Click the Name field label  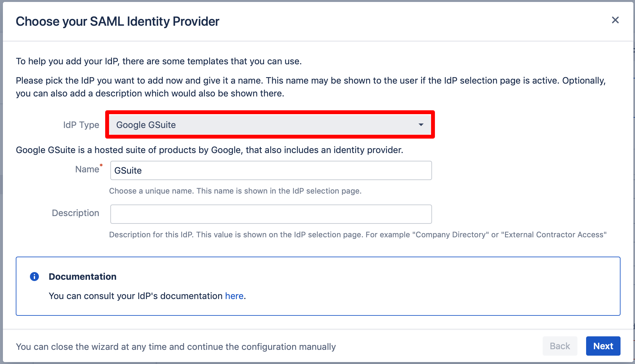(x=87, y=169)
